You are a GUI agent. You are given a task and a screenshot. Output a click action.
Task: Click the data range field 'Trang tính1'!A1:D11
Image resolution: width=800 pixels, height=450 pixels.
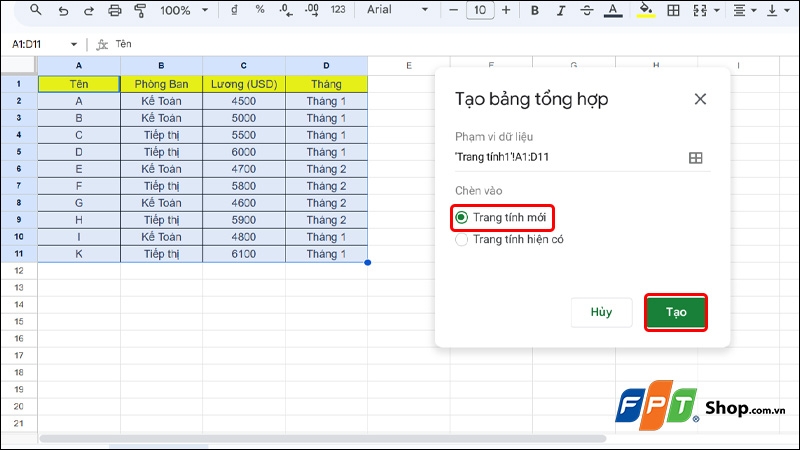click(568, 157)
